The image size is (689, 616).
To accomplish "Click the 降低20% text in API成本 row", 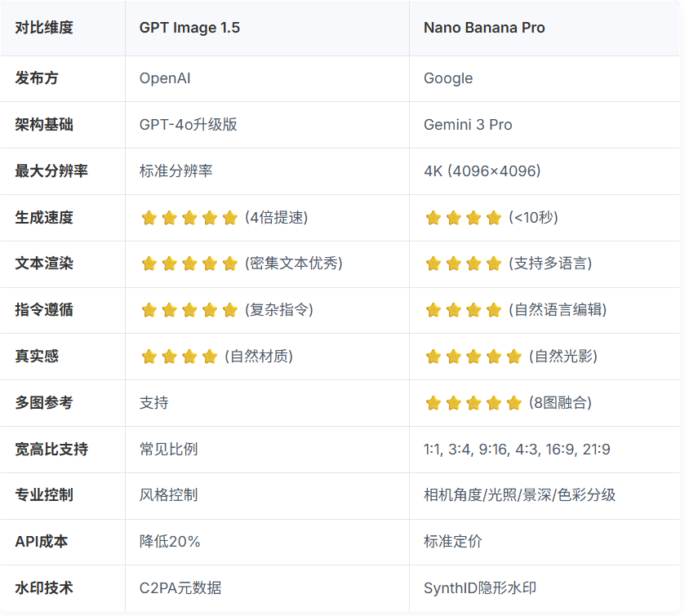I will pos(167,542).
